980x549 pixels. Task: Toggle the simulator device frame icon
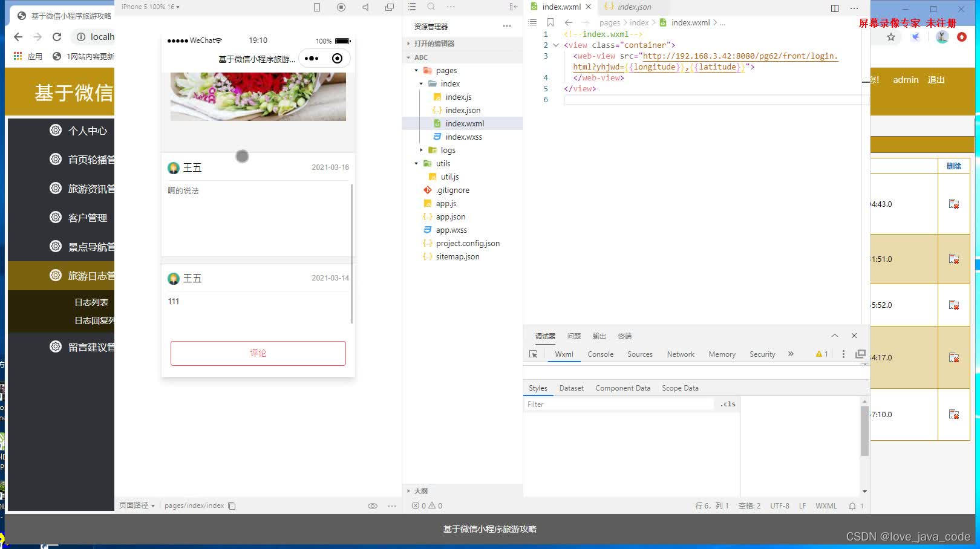tap(317, 7)
